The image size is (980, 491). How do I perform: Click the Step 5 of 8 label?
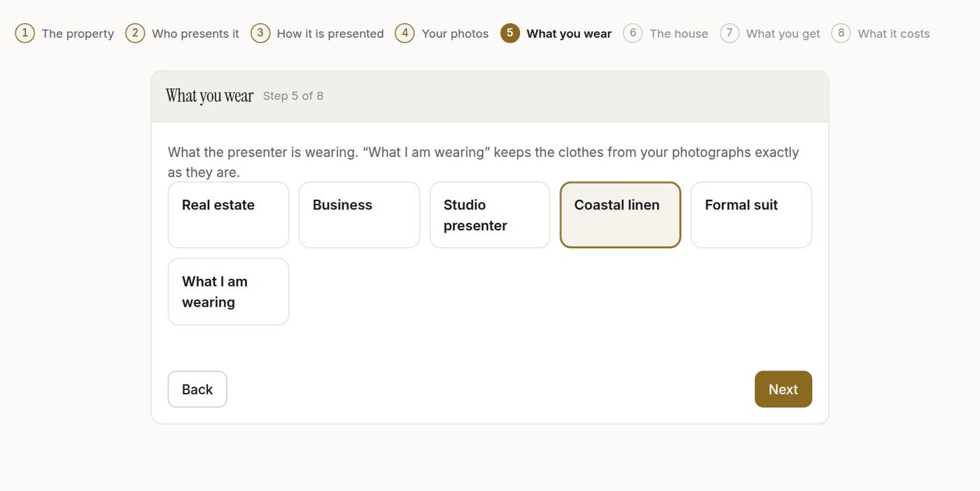pyautogui.click(x=293, y=96)
